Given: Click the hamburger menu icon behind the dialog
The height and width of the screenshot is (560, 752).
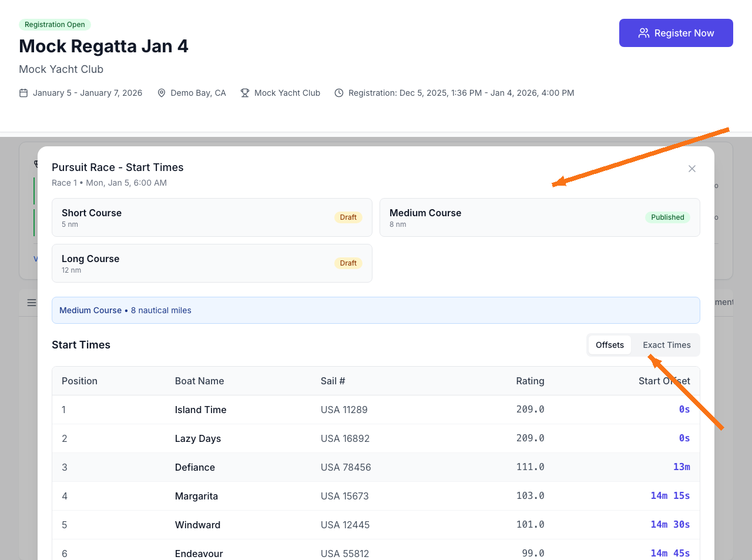Looking at the screenshot, I should [32, 302].
